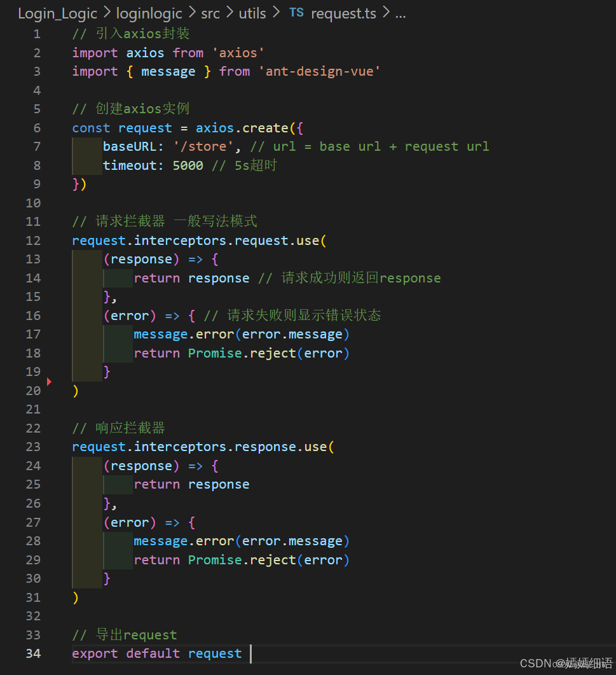Viewport: 616px width, 675px height.
Task: Open the loginlogic breadcrumb segment
Action: (149, 13)
